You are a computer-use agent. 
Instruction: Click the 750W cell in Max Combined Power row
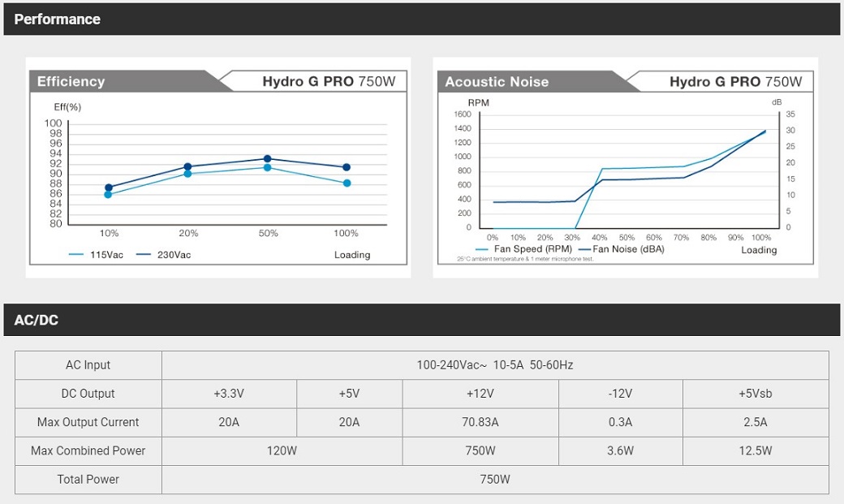[x=480, y=450]
